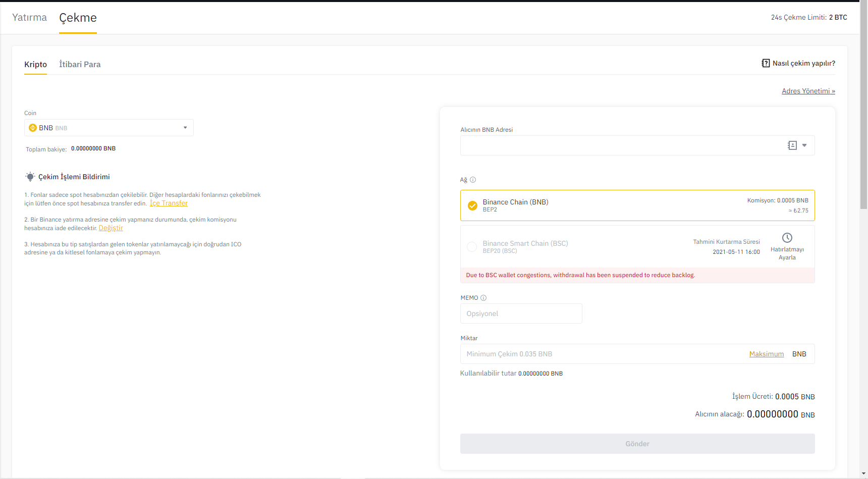Click the lightbulb icon beside Çekim İşlemi Bildirimi

(30, 177)
